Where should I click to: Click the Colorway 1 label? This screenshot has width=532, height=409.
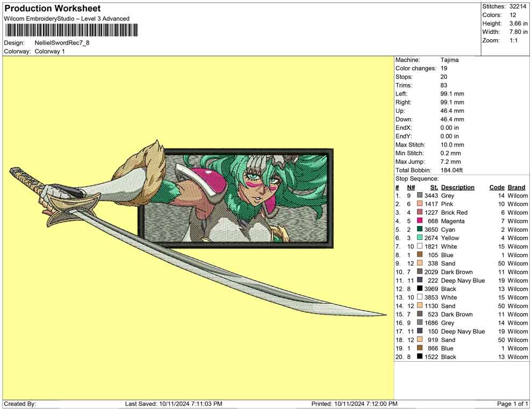coord(51,52)
